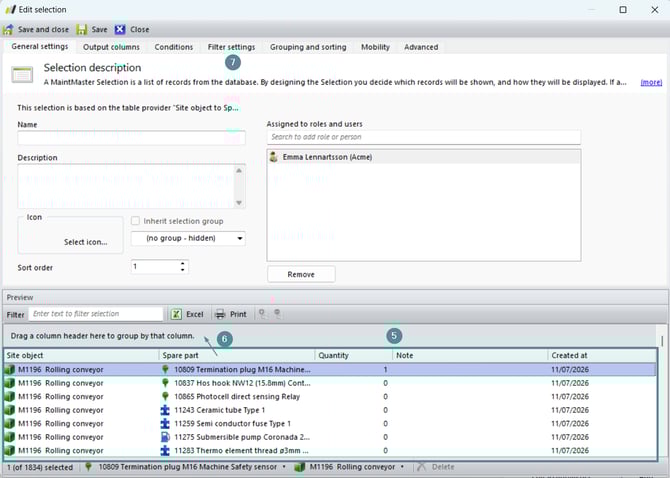Go to the Filter settings tab

coord(231,47)
